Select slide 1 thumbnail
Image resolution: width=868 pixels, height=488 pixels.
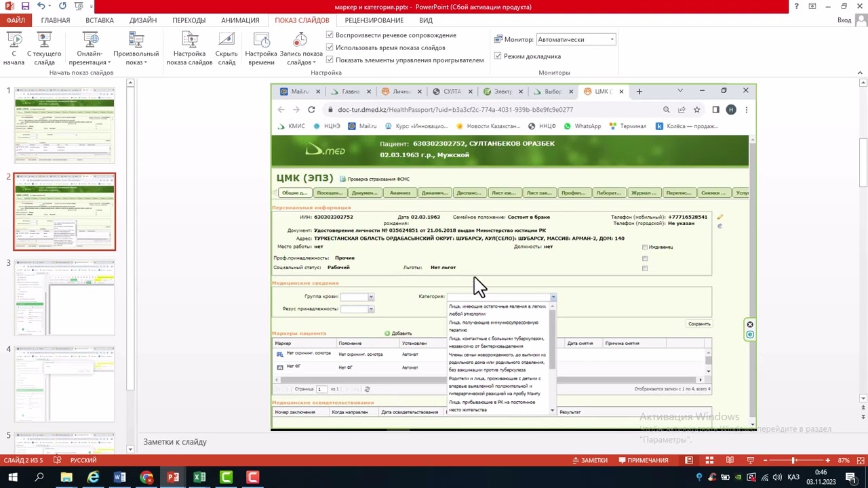point(64,125)
